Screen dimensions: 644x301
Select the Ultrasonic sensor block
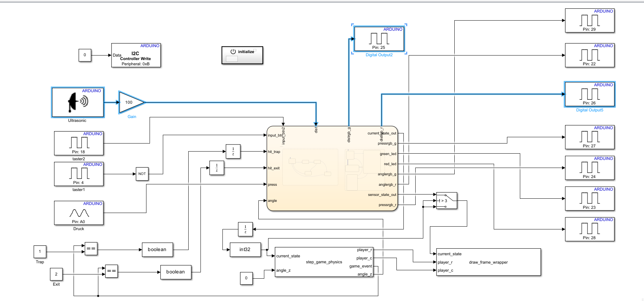point(78,102)
